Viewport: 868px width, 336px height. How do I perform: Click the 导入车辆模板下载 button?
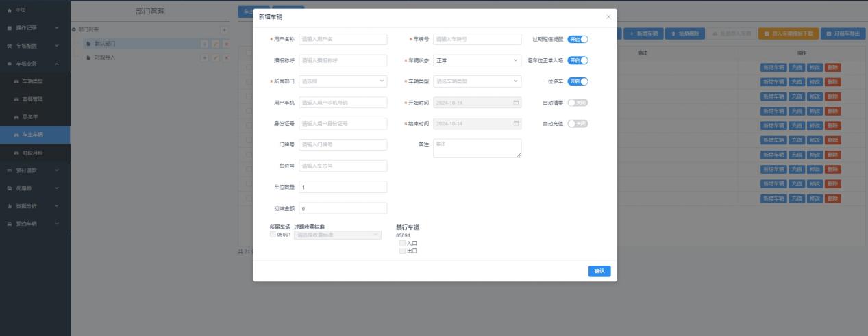[x=788, y=34]
